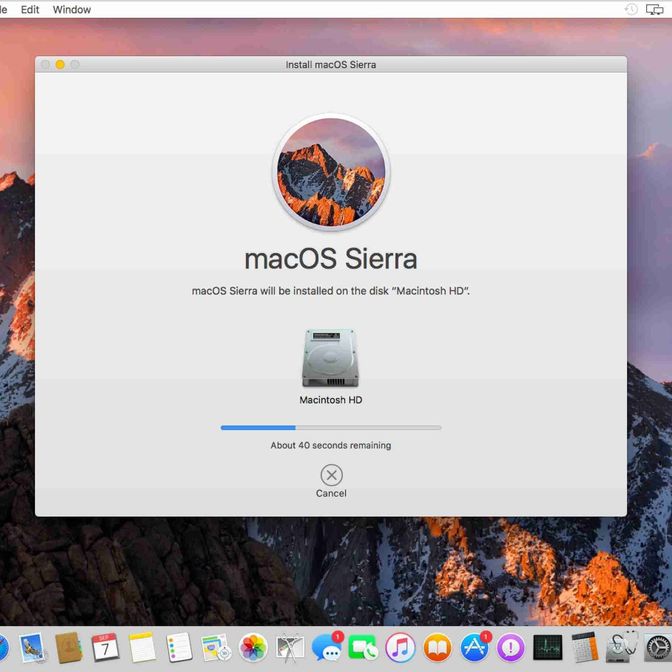Open System Preferences from the Dock
Image resolution: width=672 pixels, height=672 pixels.
pos(657,648)
